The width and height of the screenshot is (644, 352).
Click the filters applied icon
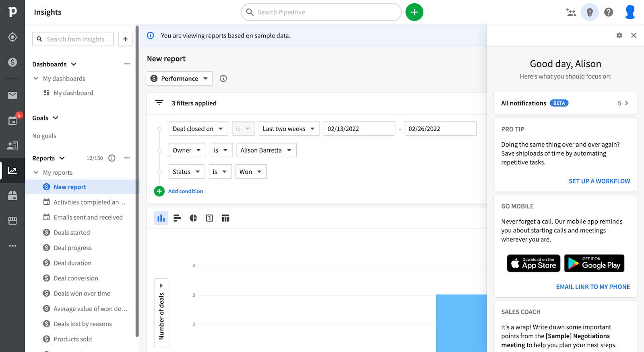(x=159, y=103)
